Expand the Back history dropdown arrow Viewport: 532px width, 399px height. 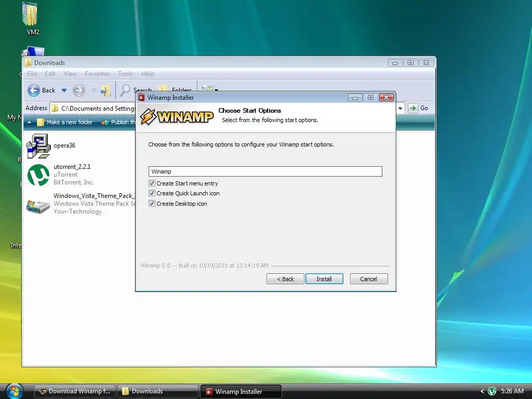coord(64,90)
